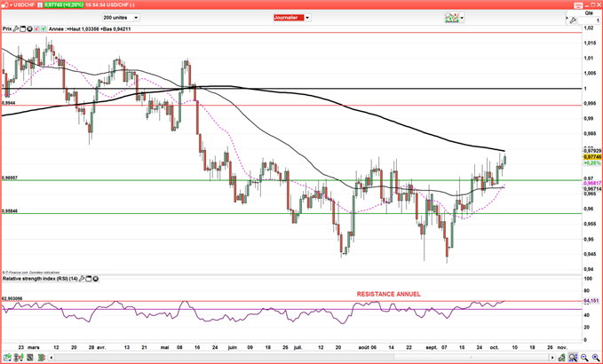This screenshot has height=364, width=603.
Task: Select the zoom area tool at bottom right
Action: click(573, 358)
